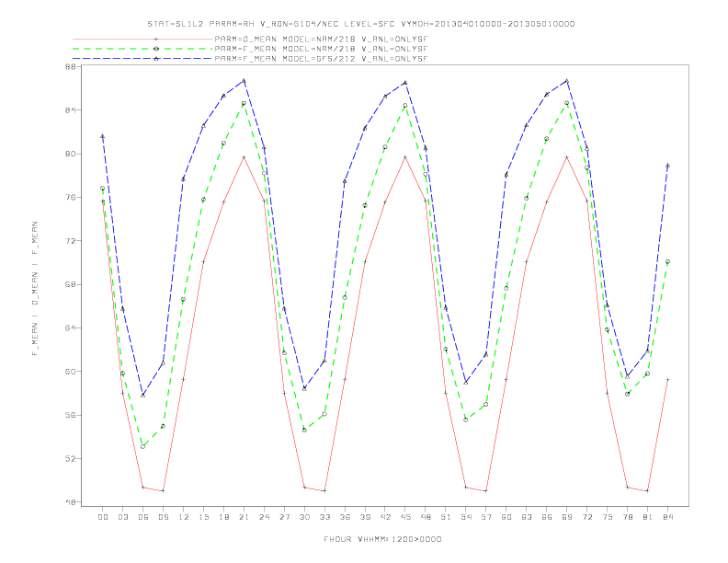This screenshot has height=563, width=728.
Task: Click the blue GFS triangle marker at hour 21
Action: click(x=244, y=81)
